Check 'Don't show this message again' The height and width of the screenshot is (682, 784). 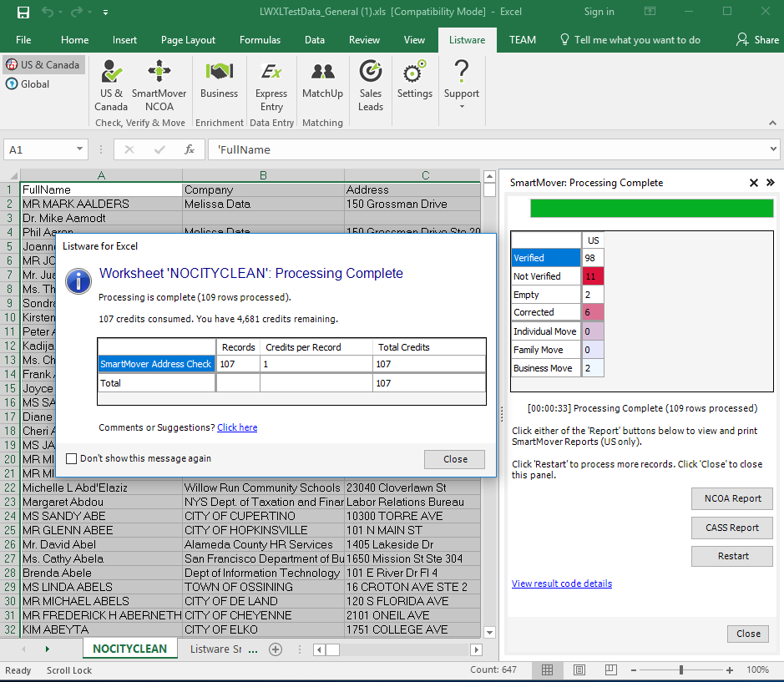click(x=72, y=458)
